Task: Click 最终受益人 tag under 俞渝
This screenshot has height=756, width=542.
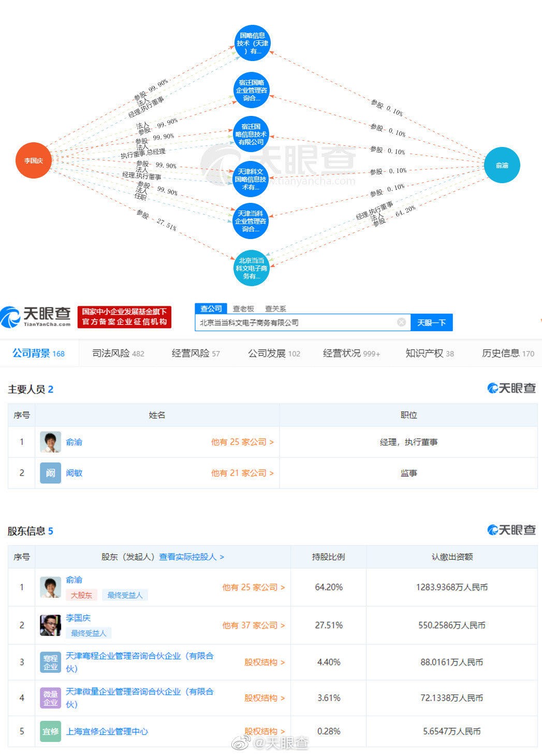Action: pyautogui.click(x=125, y=595)
